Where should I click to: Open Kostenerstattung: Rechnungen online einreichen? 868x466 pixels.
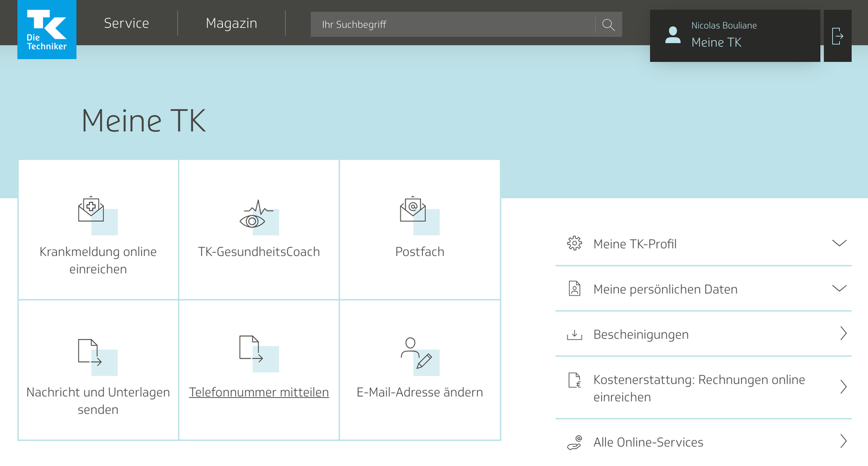pyautogui.click(x=699, y=388)
